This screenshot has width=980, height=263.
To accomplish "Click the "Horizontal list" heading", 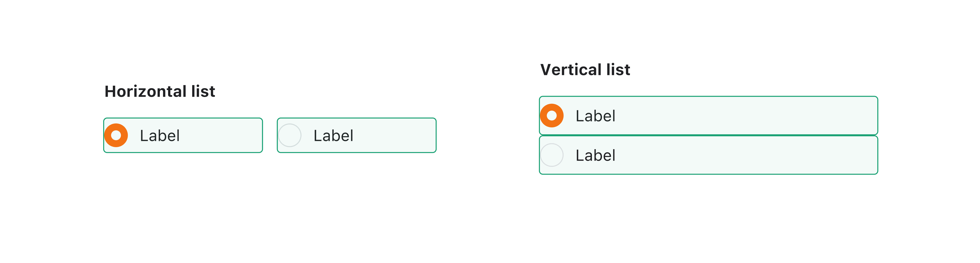I will (160, 92).
